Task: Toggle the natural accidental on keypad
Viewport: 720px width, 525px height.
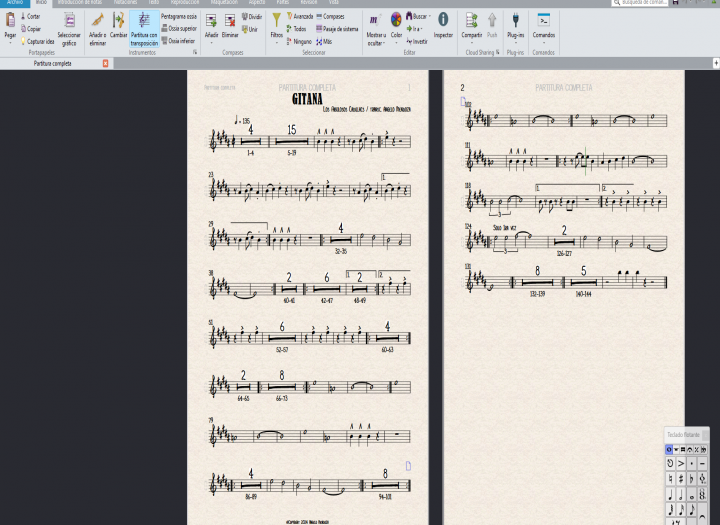Action: [670, 480]
